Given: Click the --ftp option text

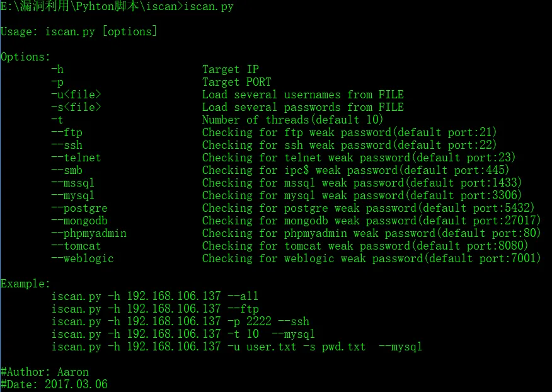Looking at the screenshot, I should (x=67, y=132).
